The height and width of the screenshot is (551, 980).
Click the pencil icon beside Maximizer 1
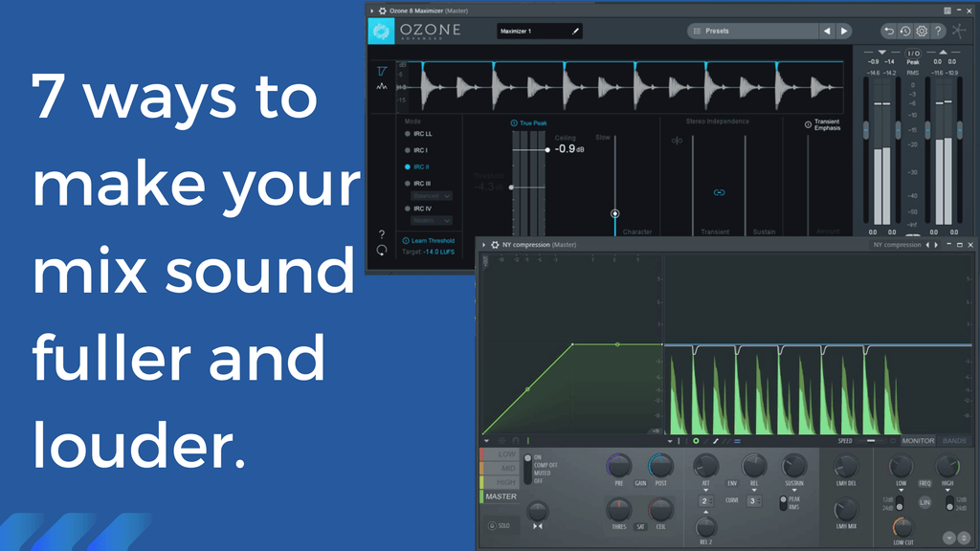tap(575, 32)
